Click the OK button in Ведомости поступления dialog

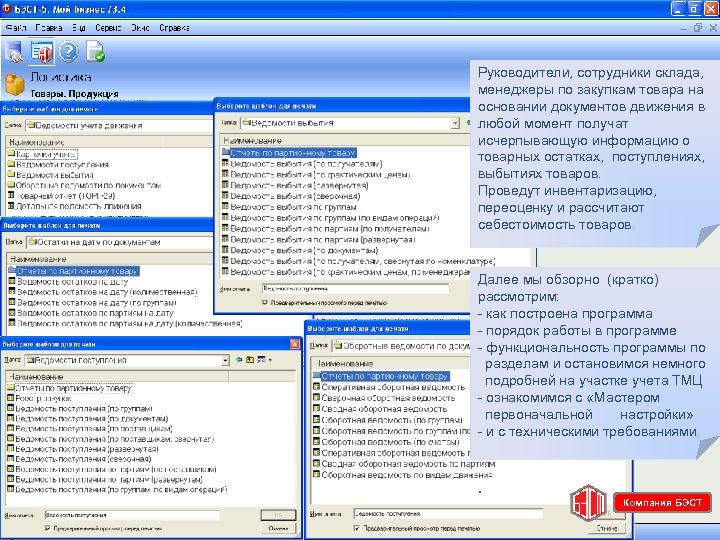tap(278, 515)
